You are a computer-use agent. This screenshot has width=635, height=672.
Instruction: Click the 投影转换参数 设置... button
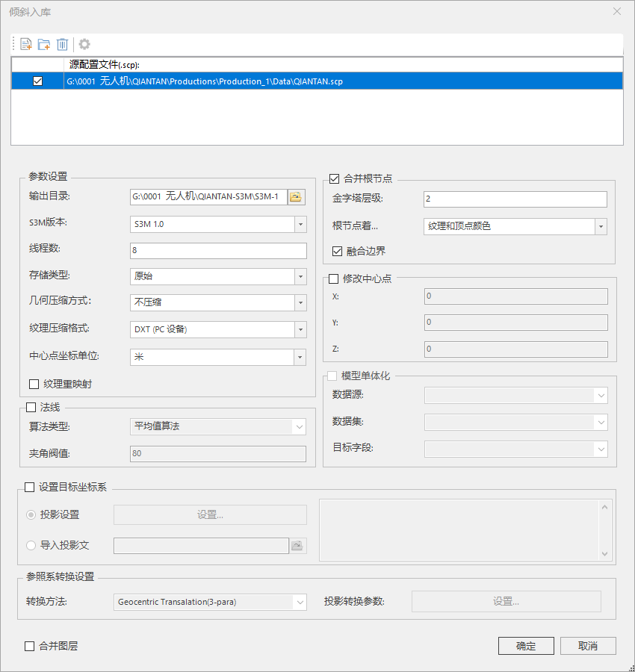(506, 602)
